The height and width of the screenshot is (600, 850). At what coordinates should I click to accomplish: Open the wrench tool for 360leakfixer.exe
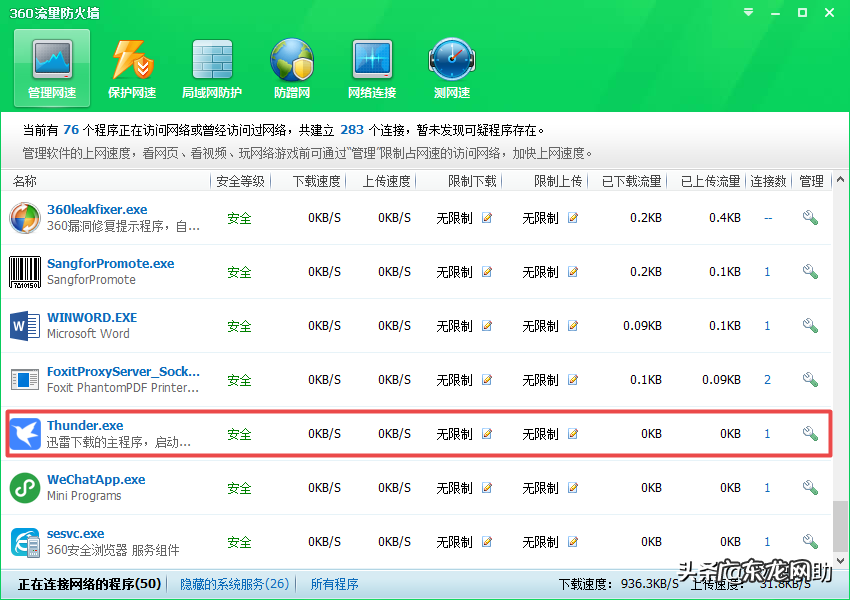point(810,217)
